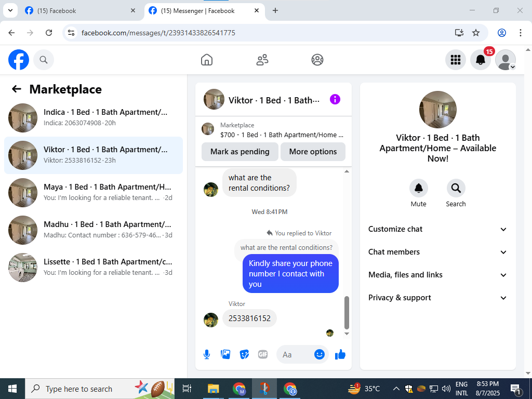Open Maya apartment conversation

[x=94, y=192]
